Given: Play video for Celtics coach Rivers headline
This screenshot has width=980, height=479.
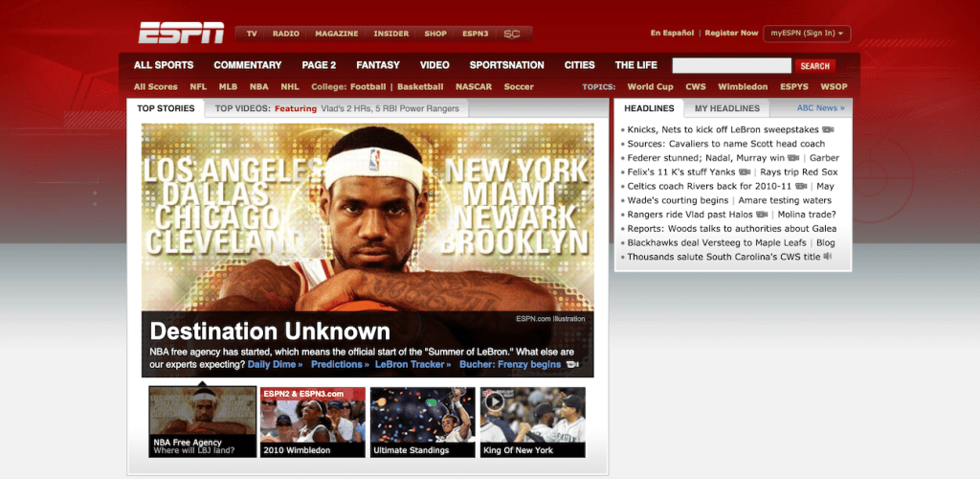Looking at the screenshot, I should coord(803,186).
